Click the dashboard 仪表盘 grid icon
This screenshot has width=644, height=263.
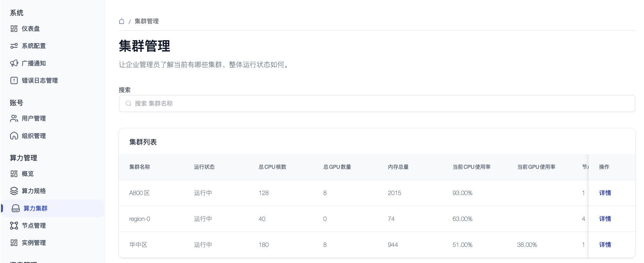pos(14,29)
